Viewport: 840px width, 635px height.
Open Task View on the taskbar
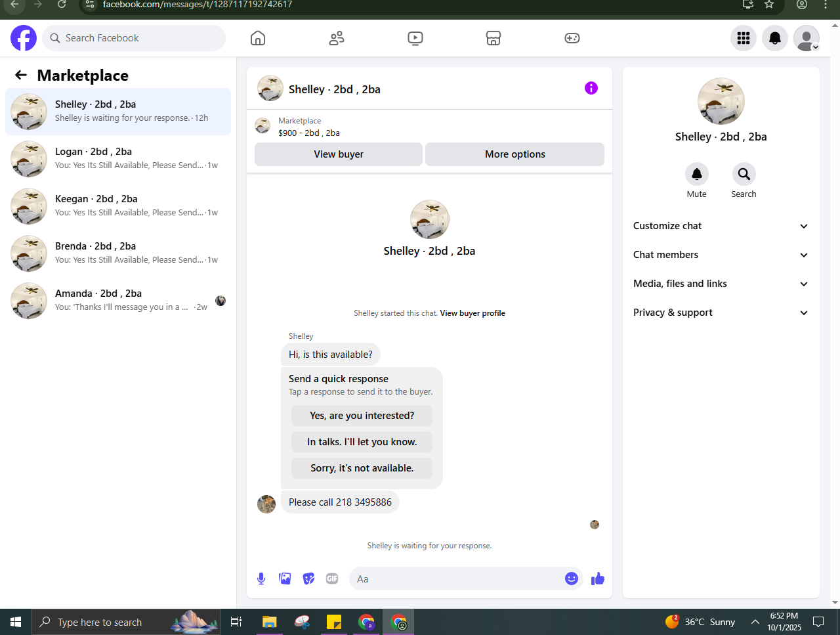pos(236,622)
